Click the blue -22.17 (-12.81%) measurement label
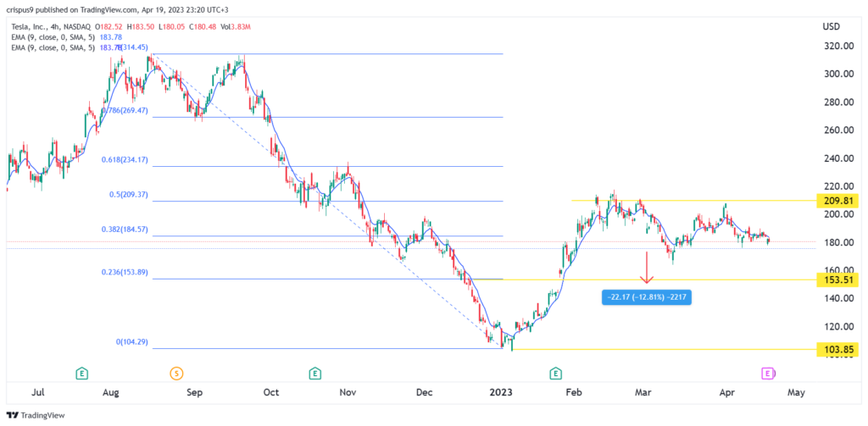Screen dimensions: 868x426 (x=647, y=297)
